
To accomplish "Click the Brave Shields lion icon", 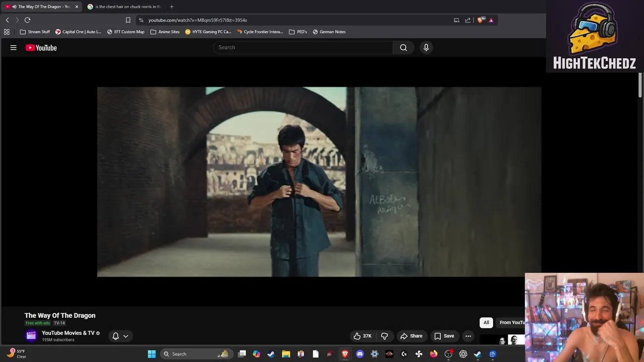I will pyautogui.click(x=480, y=20).
